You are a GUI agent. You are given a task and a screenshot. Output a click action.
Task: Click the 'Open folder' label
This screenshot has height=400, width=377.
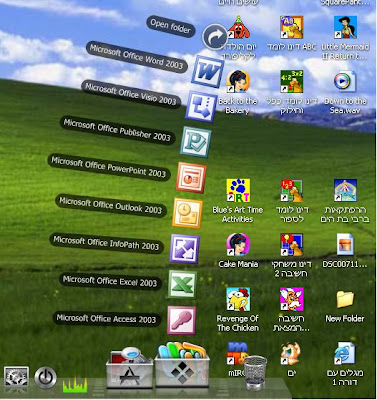pos(170,27)
